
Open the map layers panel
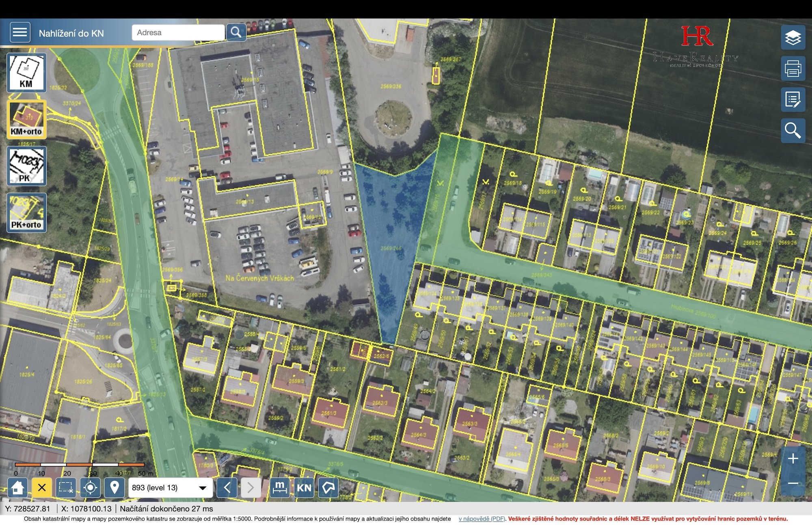tap(793, 38)
